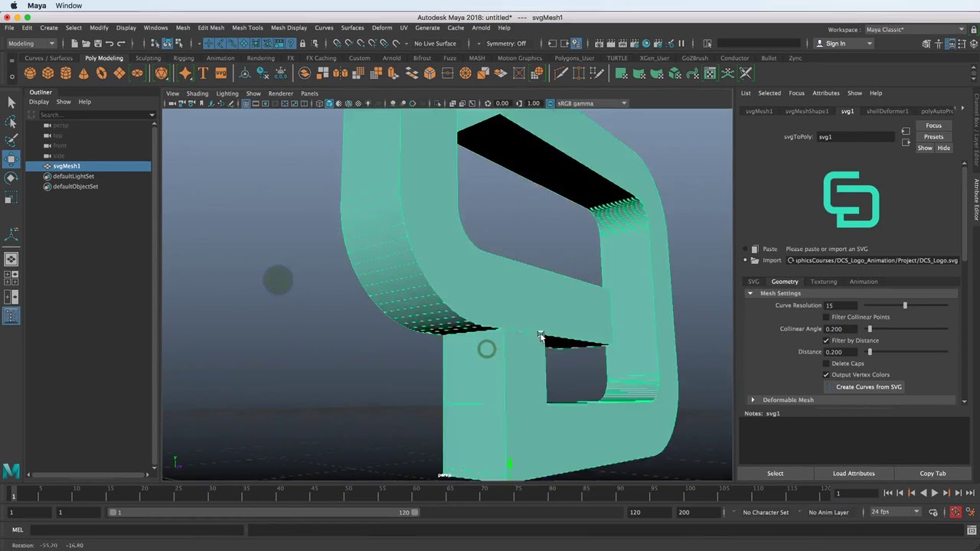Screen dimensions: 980x551
Task: Adjust the Curve Resolution slider handle
Action: 905,305
